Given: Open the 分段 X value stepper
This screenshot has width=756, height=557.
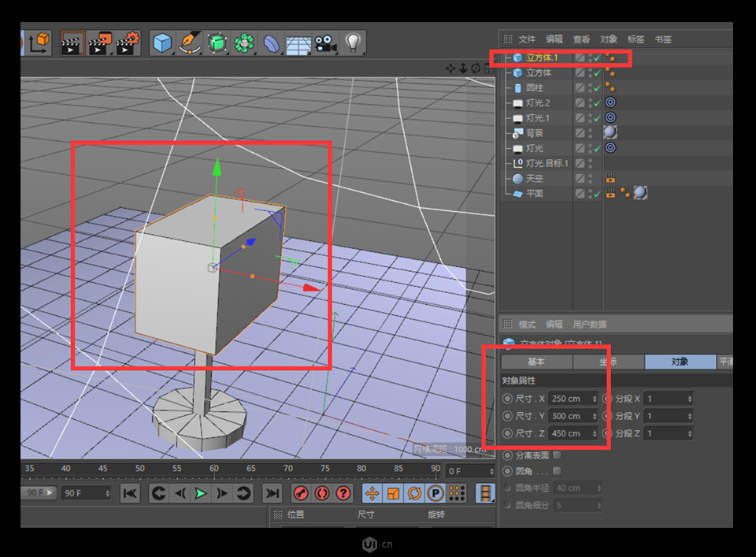Looking at the screenshot, I should coord(689,399).
